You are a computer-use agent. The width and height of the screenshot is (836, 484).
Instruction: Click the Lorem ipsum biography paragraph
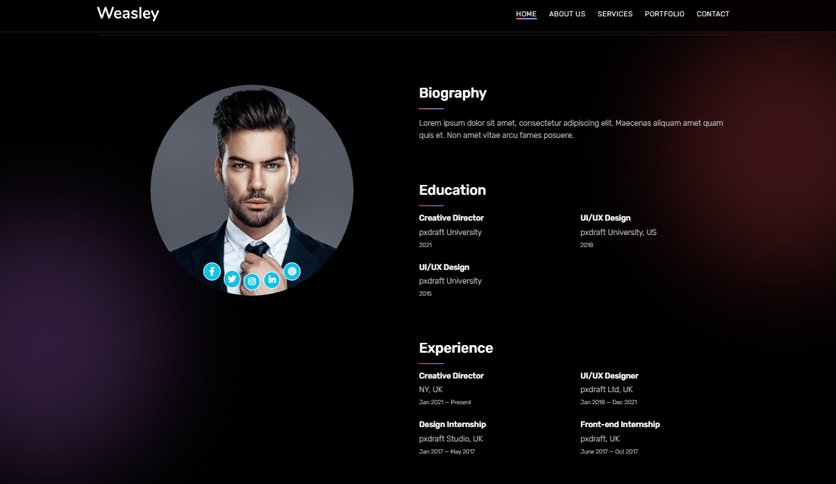[570, 129]
